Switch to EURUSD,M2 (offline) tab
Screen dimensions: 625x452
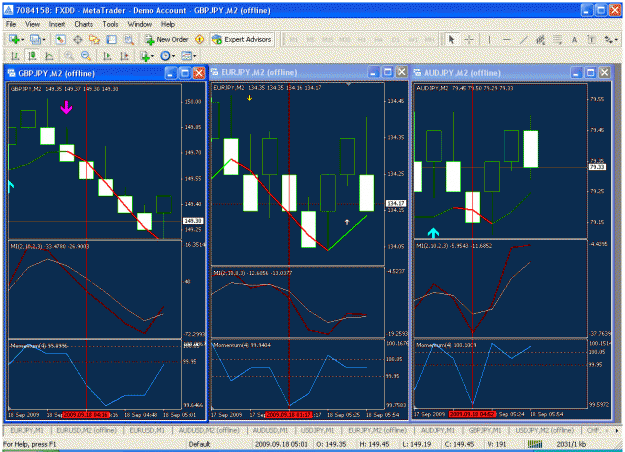click(x=86, y=430)
